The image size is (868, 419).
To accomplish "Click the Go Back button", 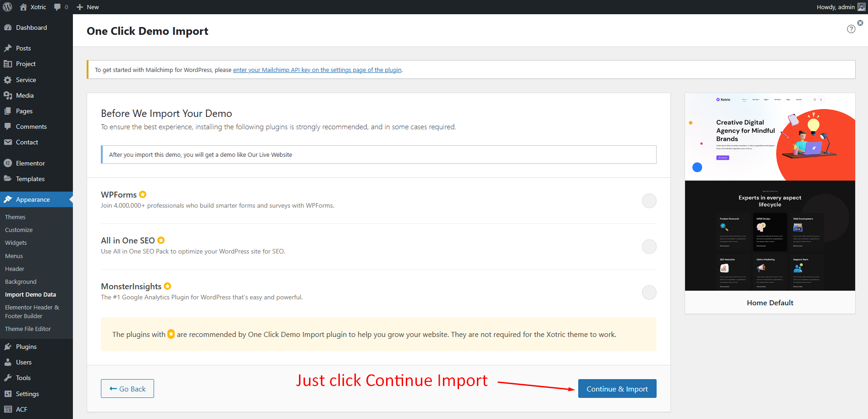I will pos(127,389).
